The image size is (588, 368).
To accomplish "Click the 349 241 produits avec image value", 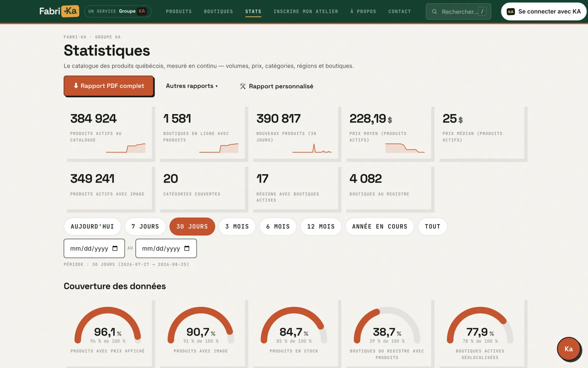I will (92, 178).
